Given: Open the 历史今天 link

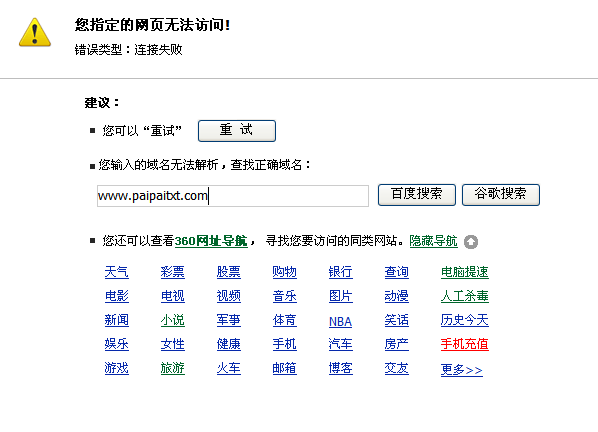Looking at the screenshot, I should tap(465, 320).
